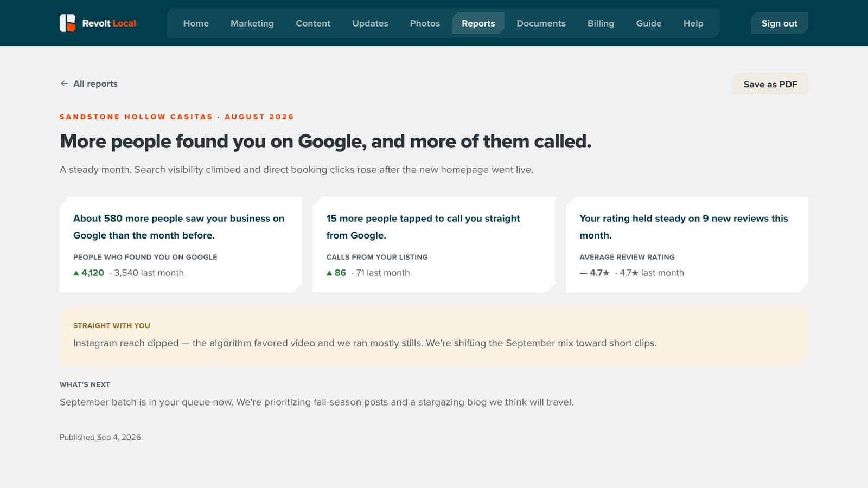Click "Your rating held steady" card text
This screenshot has width=868, height=488.
[x=684, y=227]
